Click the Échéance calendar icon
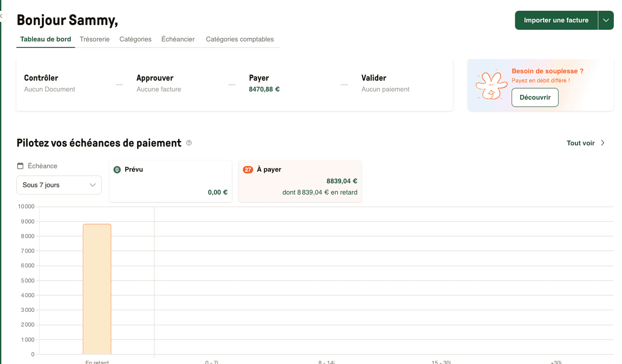622x364 pixels. pyautogui.click(x=20, y=165)
